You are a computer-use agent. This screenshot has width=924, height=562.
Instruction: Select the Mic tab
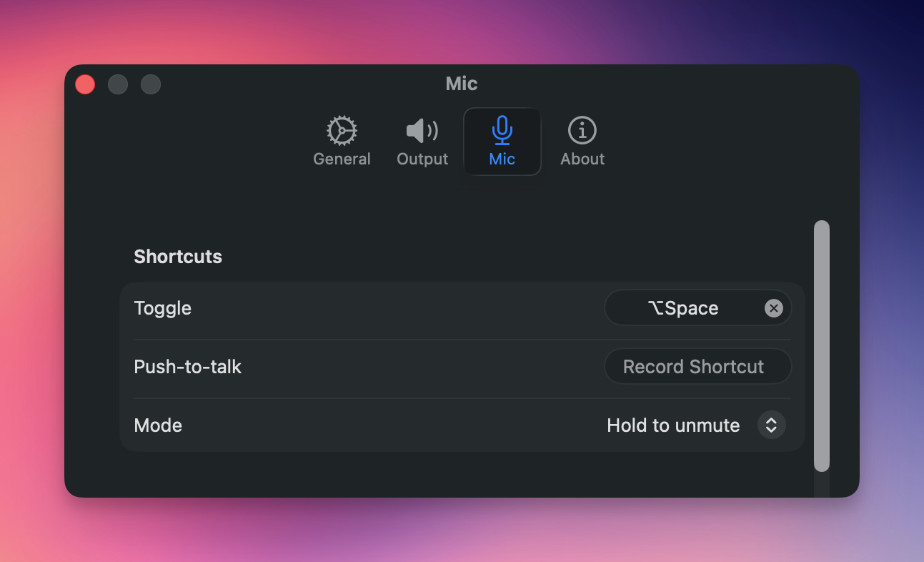[x=502, y=142]
